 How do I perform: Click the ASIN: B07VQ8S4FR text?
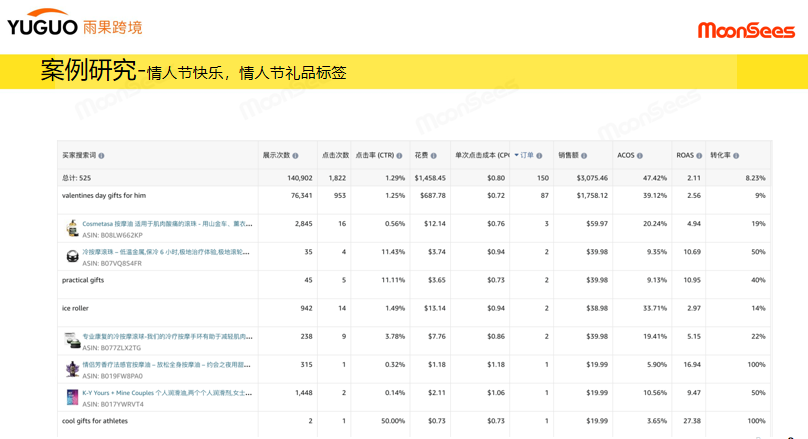point(112,263)
